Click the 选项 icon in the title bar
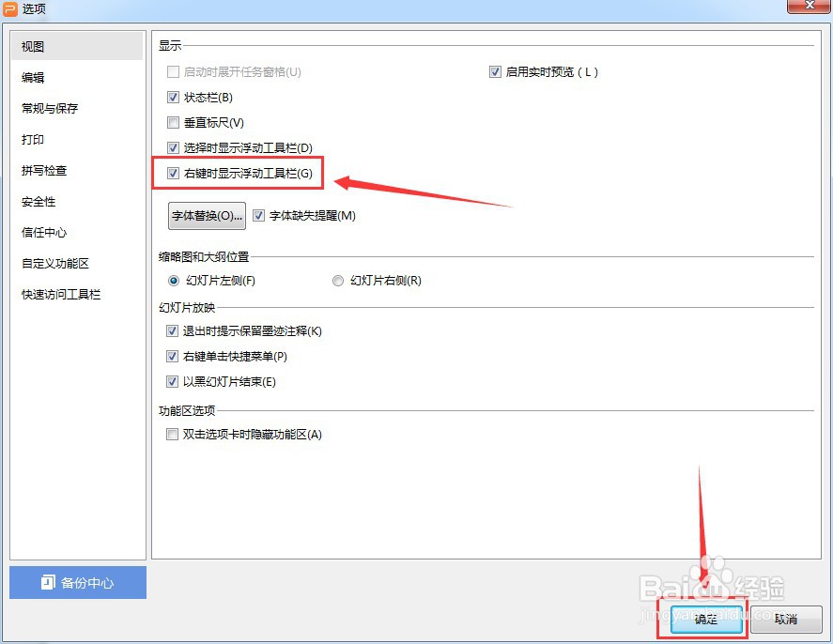Image resolution: width=833 pixels, height=644 pixels. point(10,9)
